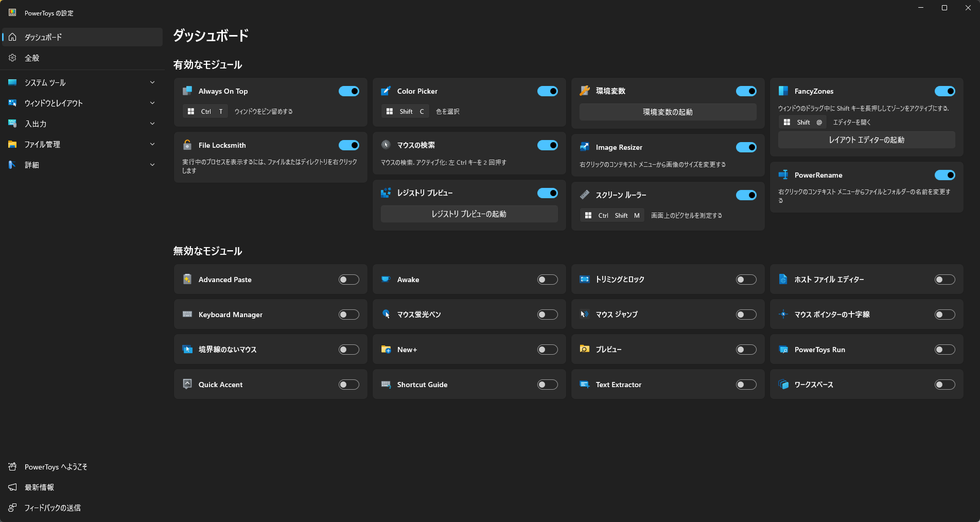The image size is (980, 522).
Task: Click the Text Extractor icon
Action: click(585, 385)
